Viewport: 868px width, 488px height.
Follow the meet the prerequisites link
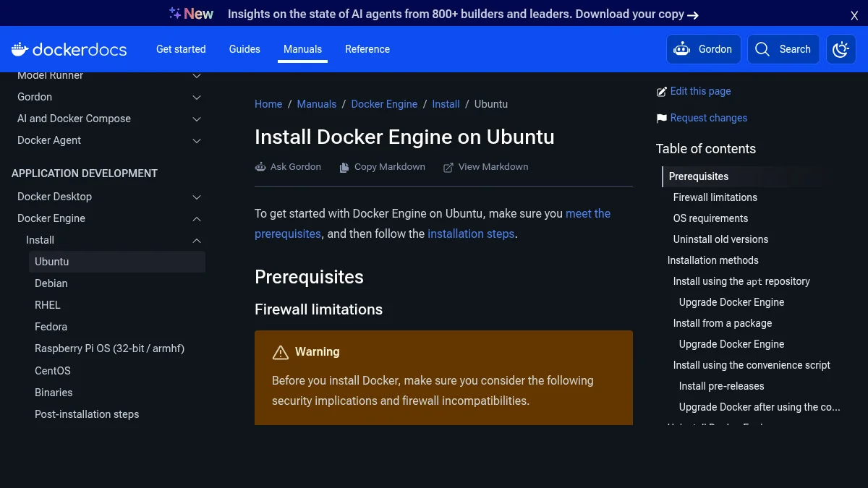point(587,214)
